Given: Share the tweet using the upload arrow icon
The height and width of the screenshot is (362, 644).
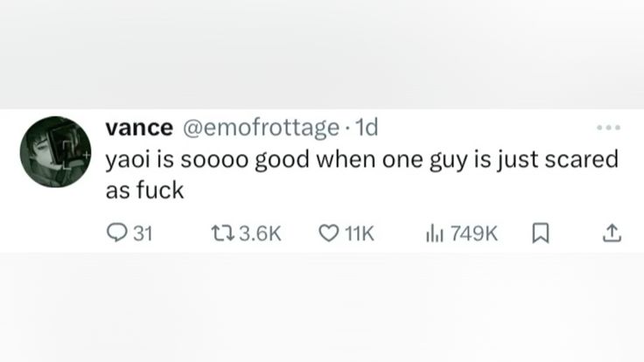Looking at the screenshot, I should click(612, 233).
